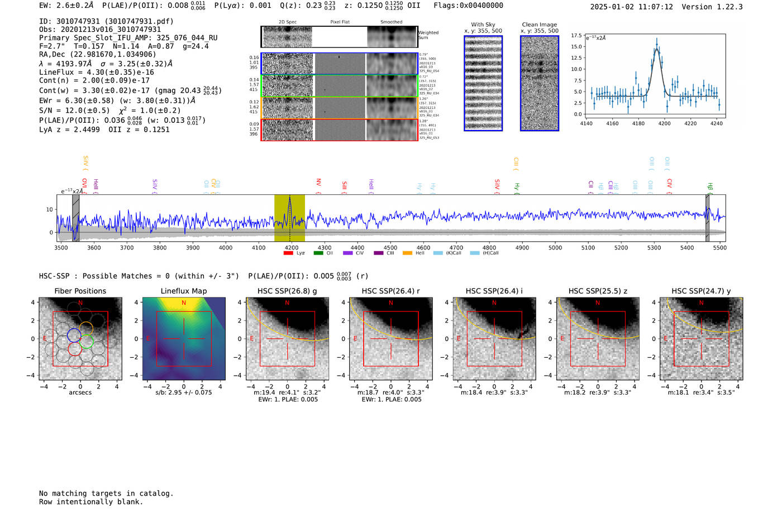The height and width of the screenshot is (532, 782).
Task: Click the 325_RU_054 fiber label
Action: [x=429, y=71]
